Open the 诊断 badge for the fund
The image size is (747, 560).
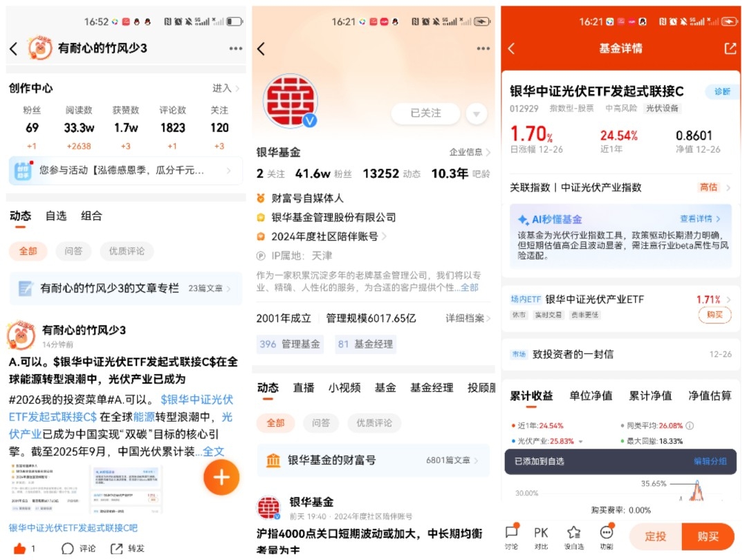click(721, 91)
